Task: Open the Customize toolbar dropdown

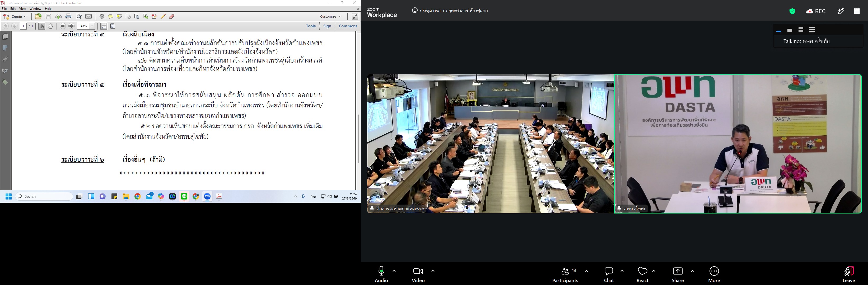Action: click(330, 16)
